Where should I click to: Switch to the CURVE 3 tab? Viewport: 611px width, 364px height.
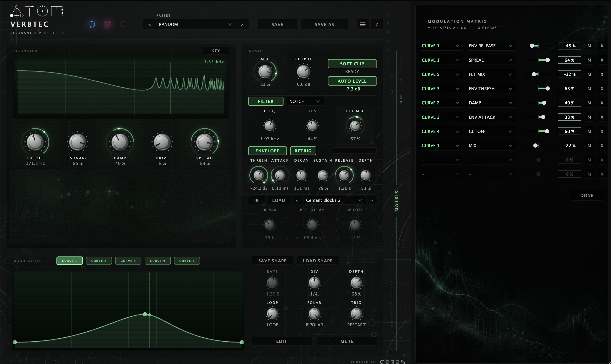coord(128,260)
